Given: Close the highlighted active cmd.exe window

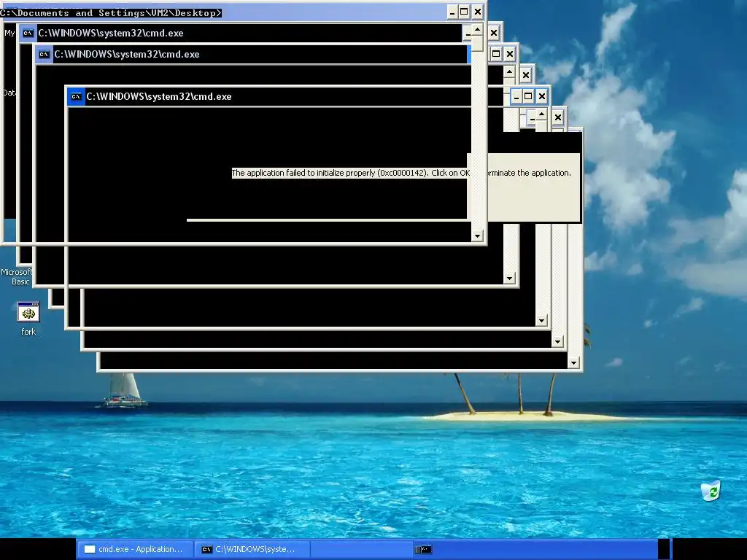Looking at the screenshot, I should coord(542,97).
